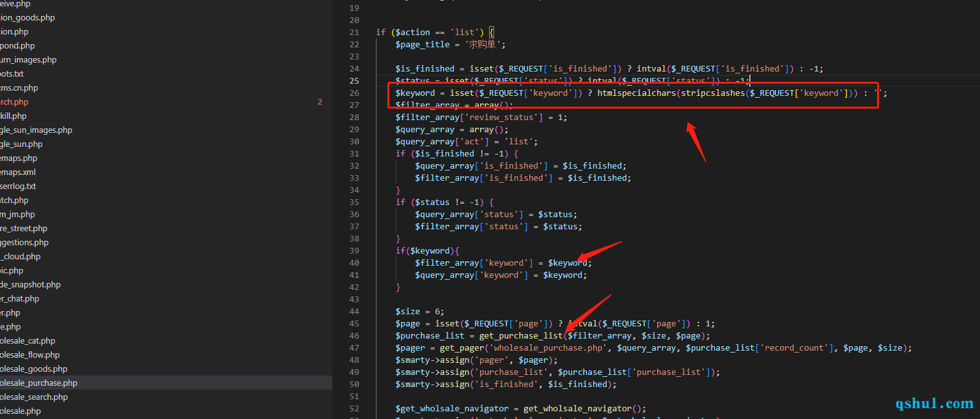Open the file ending in er_chat.php

pos(20,299)
